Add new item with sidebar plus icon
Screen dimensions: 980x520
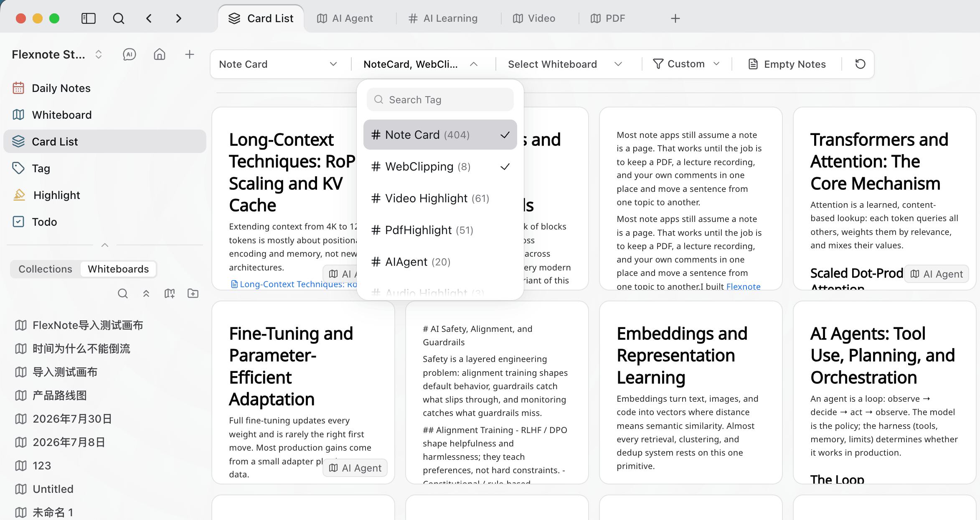pyautogui.click(x=190, y=54)
